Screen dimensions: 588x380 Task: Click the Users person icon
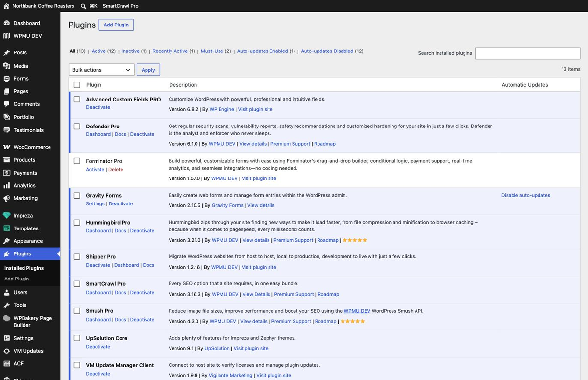click(x=6, y=292)
